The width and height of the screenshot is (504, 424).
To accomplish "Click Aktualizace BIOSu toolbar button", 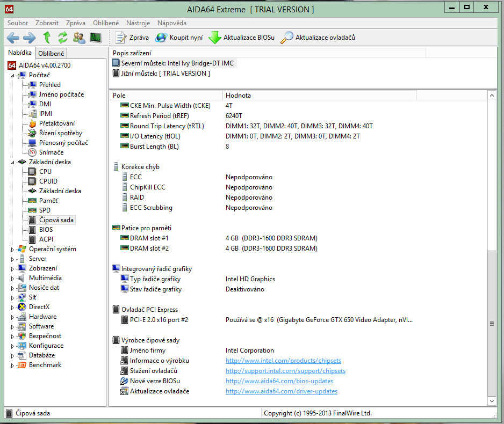I will click(241, 38).
